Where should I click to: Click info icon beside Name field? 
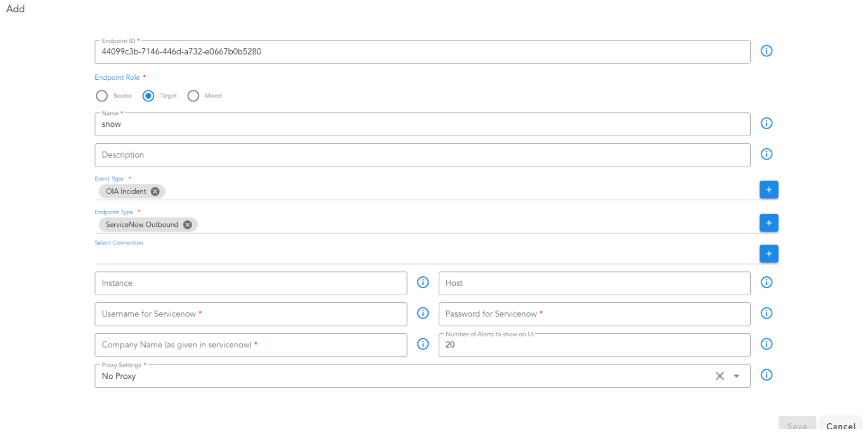coord(766,124)
